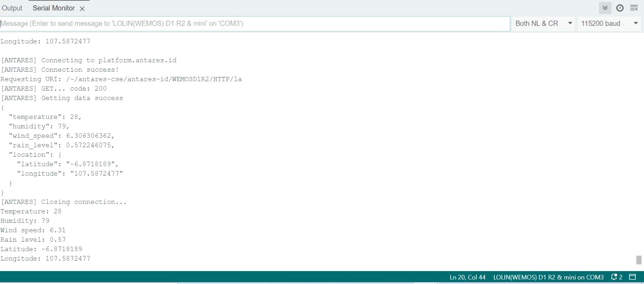Click the serial message input field
Viewport: 644px width, 284px height.
coord(254,23)
